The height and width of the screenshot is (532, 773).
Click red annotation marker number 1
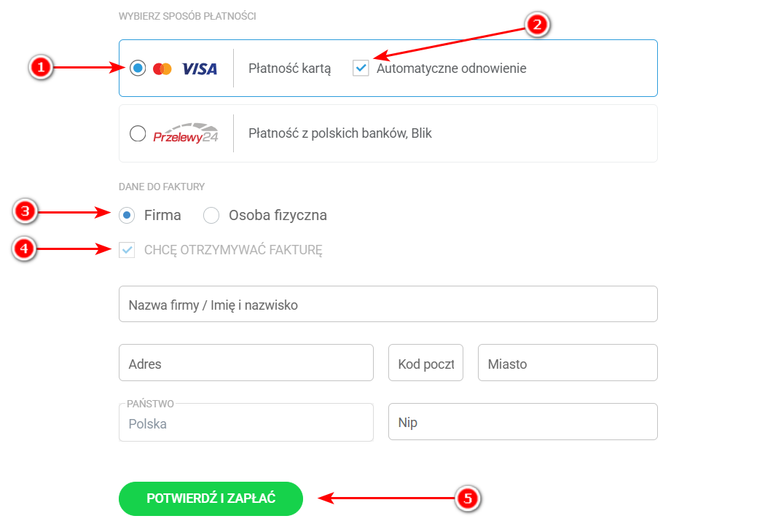point(41,68)
